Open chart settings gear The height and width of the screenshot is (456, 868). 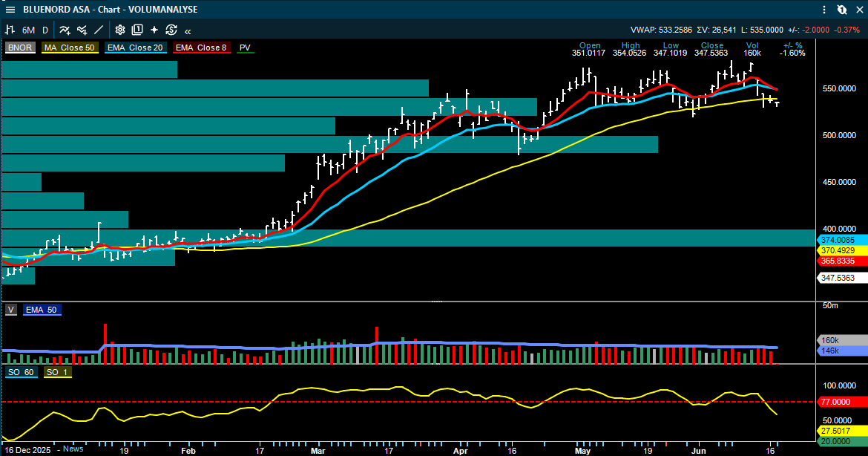(120, 30)
